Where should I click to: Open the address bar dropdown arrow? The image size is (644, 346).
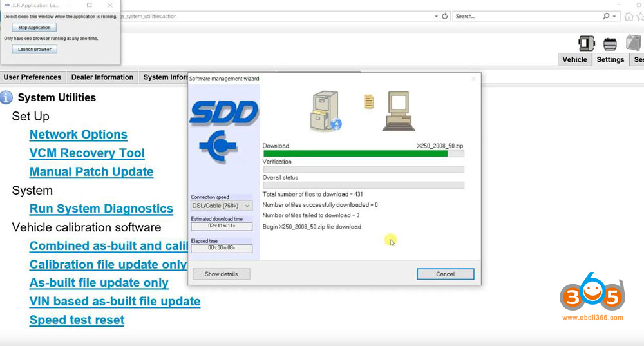click(436, 17)
